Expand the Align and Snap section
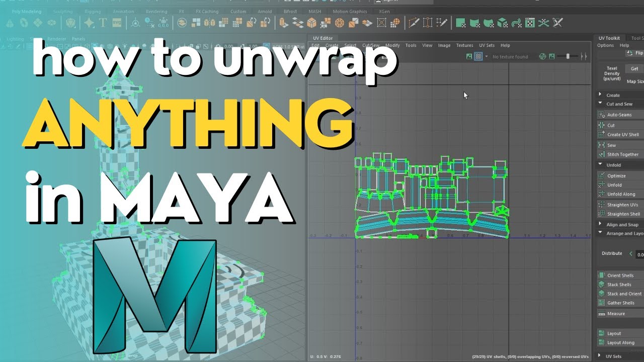644x362 pixels. click(x=600, y=224)
